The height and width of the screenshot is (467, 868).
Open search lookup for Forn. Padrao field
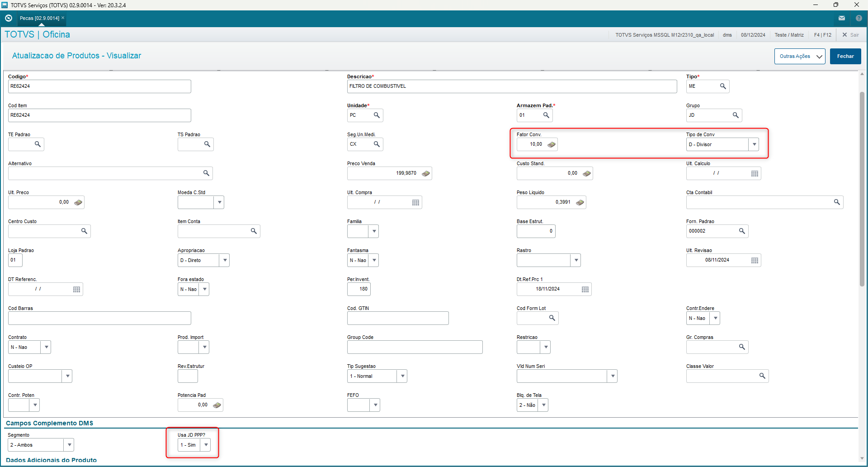tap(742, 231)
